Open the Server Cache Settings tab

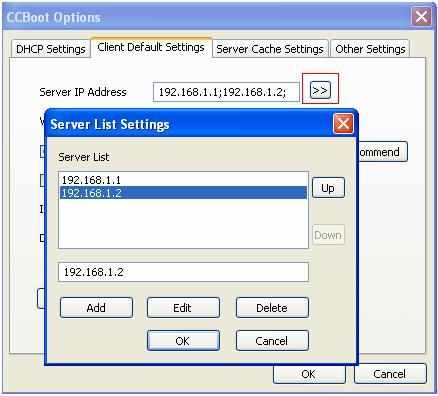pyautogui.click(x=270, y=49)
